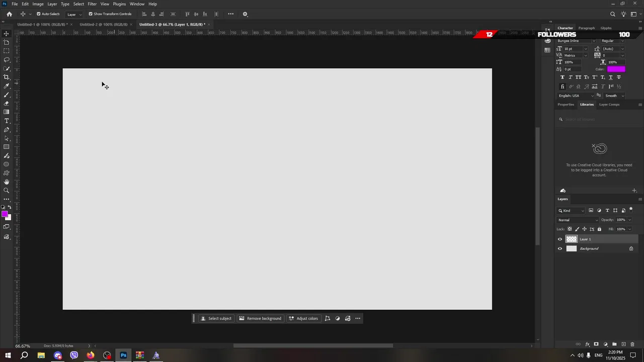Click the three-dots more align options
Image resolution: width=644 pixels, height=362 pixels.
(230, 14)
